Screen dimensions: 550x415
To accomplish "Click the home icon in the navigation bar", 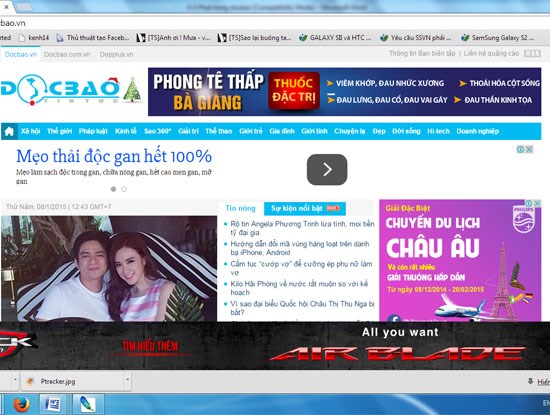I will [9, 132].
